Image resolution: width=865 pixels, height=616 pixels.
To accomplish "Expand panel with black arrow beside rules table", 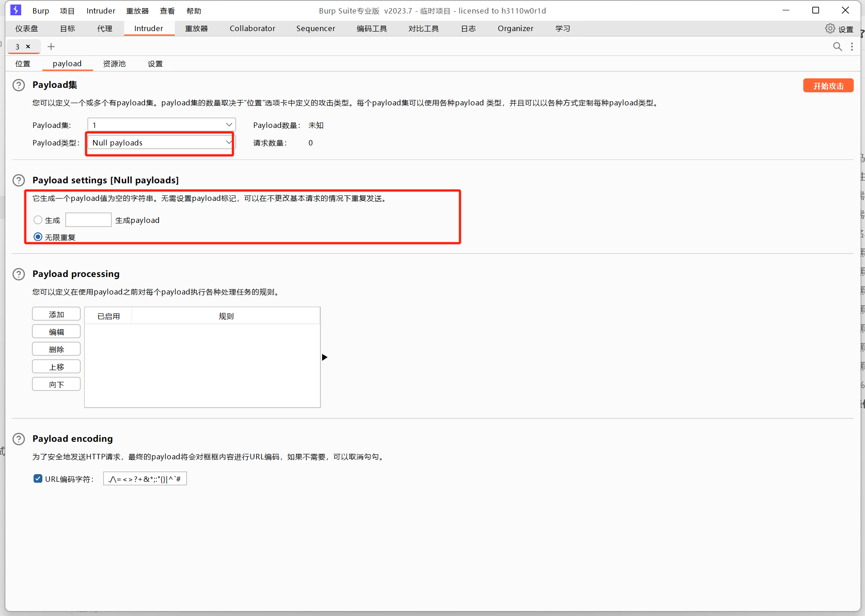I will coord(324,357).
